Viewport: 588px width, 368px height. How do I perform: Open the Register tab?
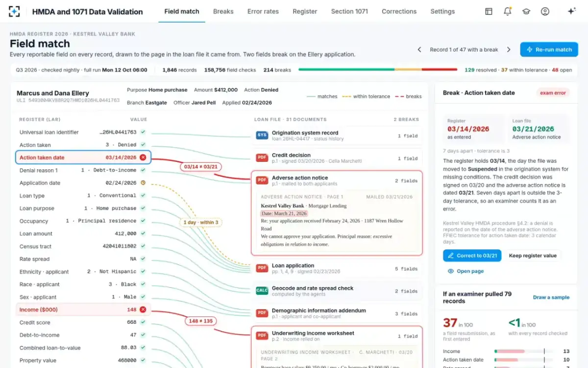tap(305, 11)
